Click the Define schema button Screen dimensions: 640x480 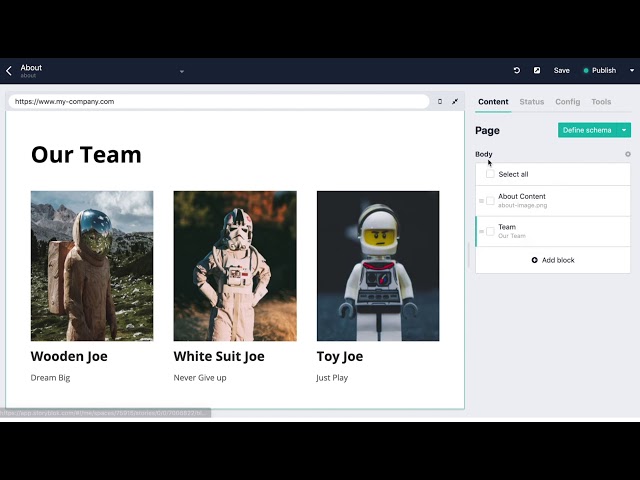tap(587, 130)
